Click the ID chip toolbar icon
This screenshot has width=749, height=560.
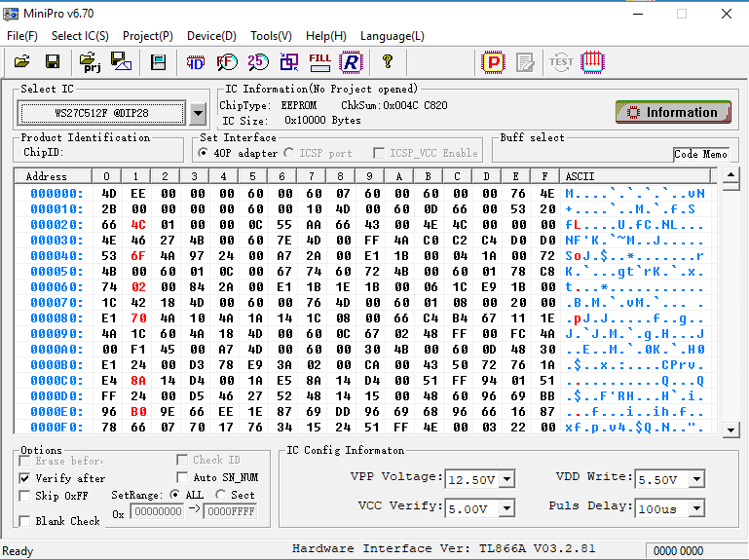196,62
